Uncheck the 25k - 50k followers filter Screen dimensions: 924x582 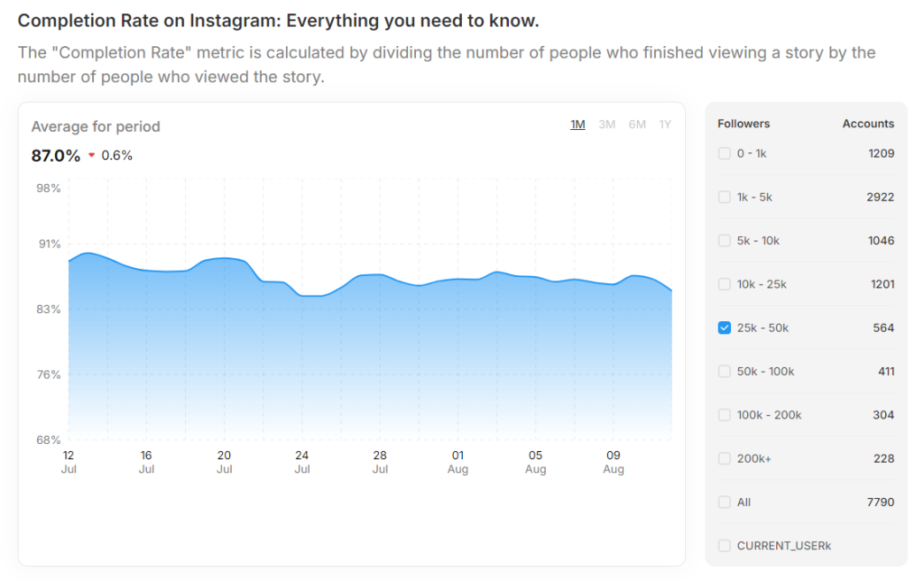(x=725, y=328)
